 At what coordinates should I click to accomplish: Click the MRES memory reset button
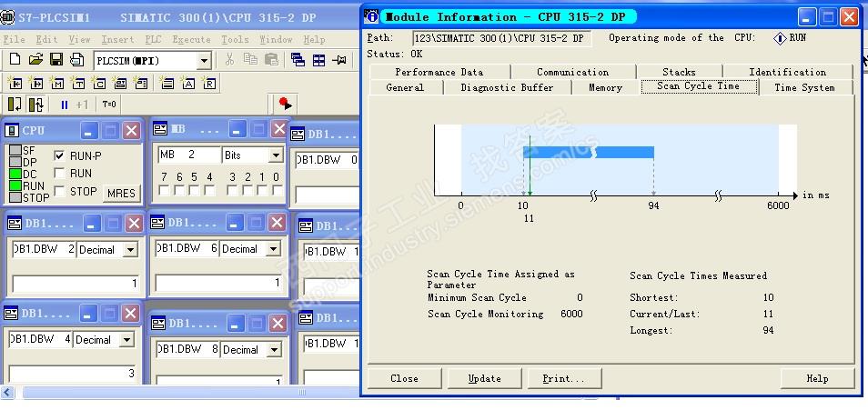coord(121,193)
